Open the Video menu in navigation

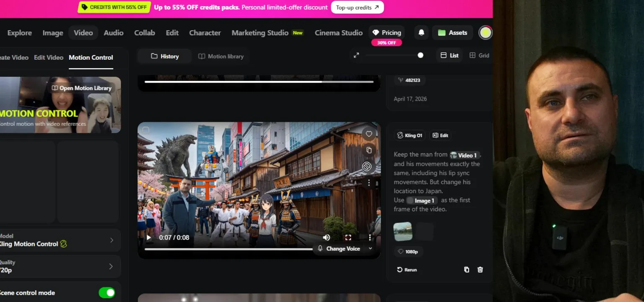[83, 33]
